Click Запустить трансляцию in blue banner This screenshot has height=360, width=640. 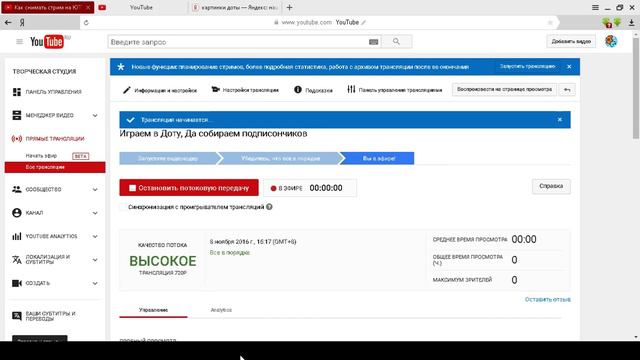527,66
